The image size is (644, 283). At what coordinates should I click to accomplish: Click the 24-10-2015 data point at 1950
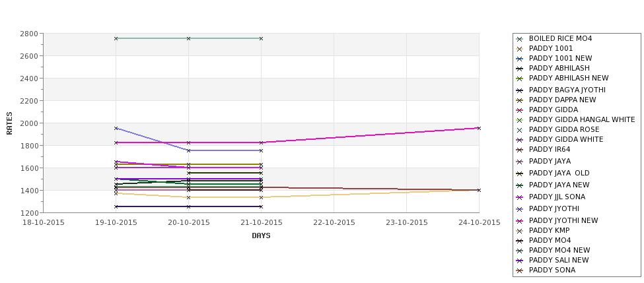click(x=479, y=128)
